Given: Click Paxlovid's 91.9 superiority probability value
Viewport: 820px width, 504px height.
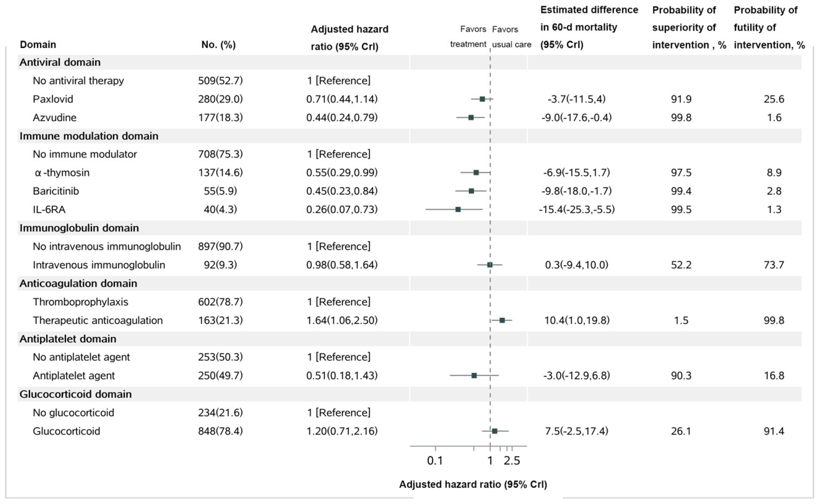Looking at the screenshot, I should (681, 99).
